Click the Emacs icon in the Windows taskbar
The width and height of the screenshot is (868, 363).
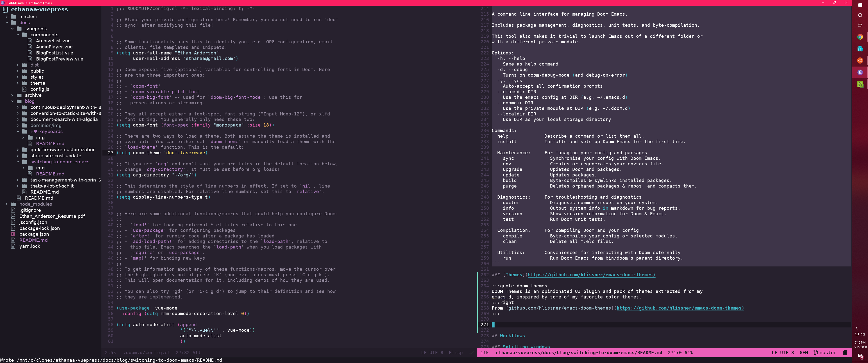coord(860,72)
